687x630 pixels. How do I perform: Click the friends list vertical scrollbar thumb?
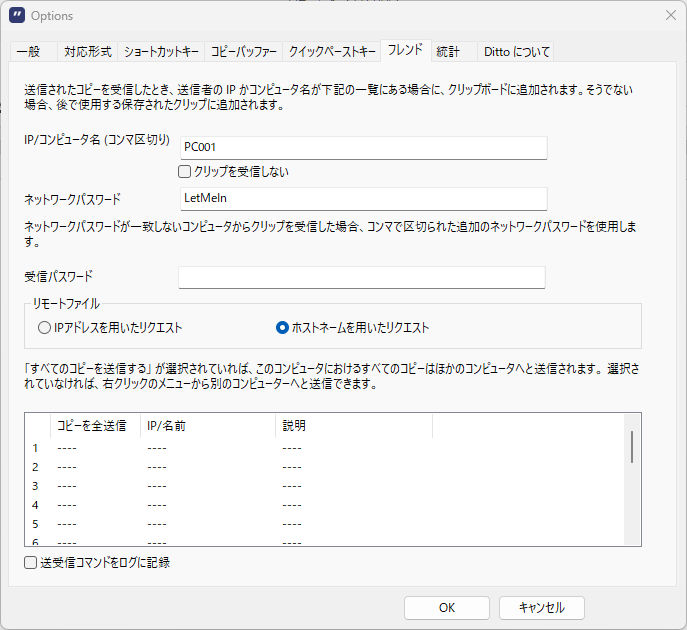[632, 446]
